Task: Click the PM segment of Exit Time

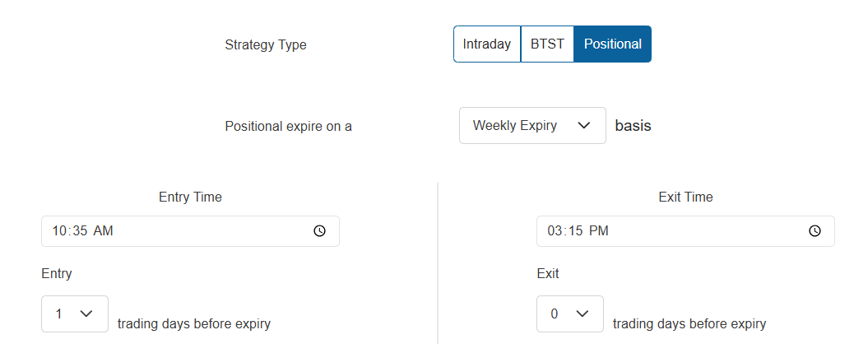Action: point(598,231)
